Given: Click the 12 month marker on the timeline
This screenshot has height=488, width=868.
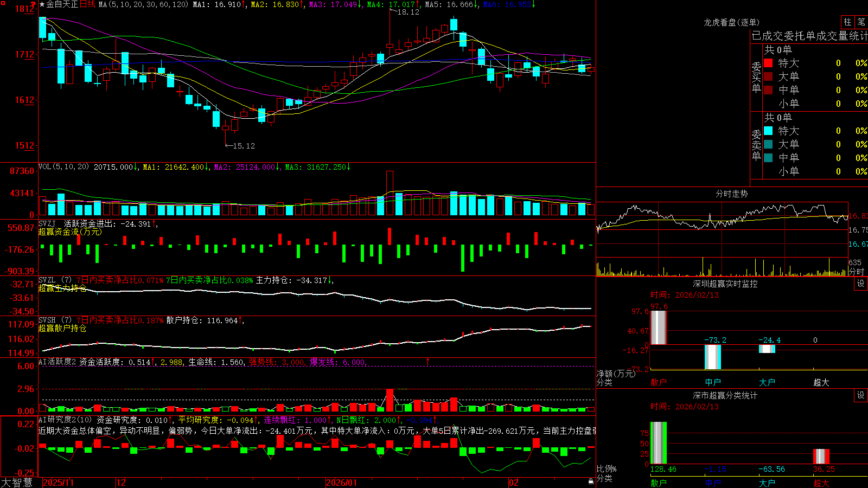Looking at the screenshot, I should [x=122, y=483].
